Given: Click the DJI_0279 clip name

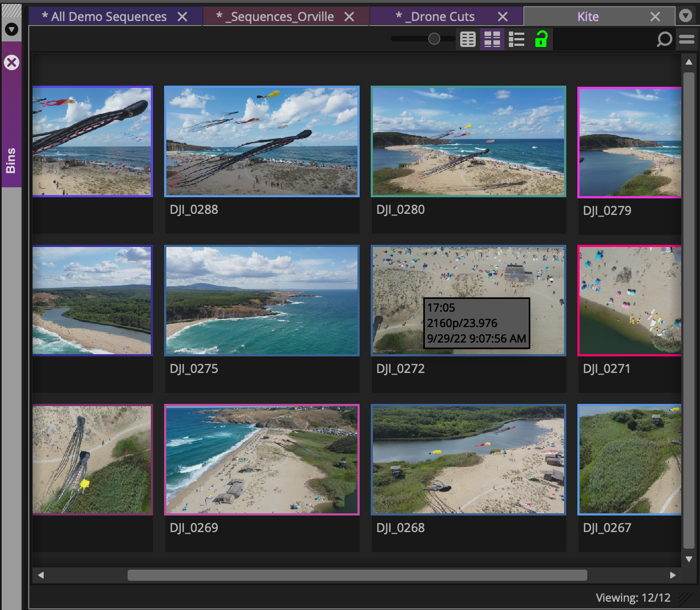Looking at the screenshot, I should click(607, 211).
